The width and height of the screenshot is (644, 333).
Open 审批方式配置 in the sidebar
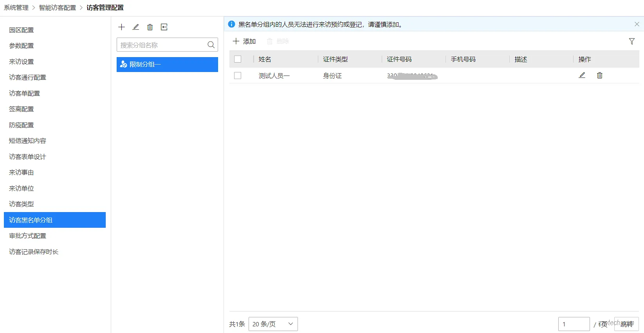pyautogui.click(x=27, y=236)
